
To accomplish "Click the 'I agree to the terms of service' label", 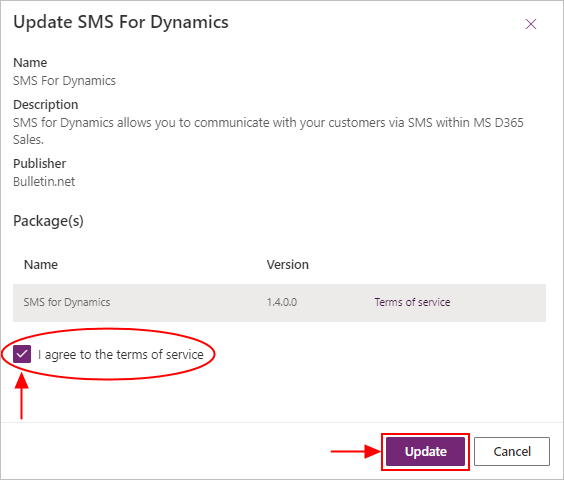I will click(x=120, y=354).
